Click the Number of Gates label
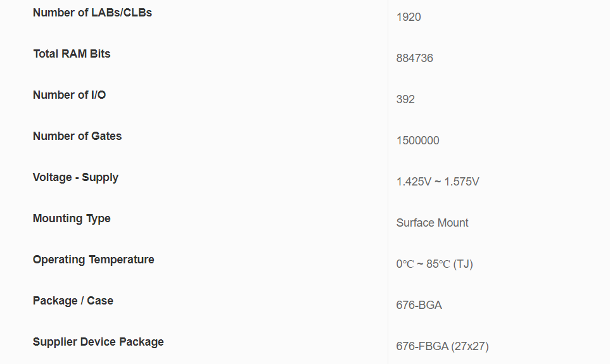The image size is (610, 364). [x=77, y=136]
